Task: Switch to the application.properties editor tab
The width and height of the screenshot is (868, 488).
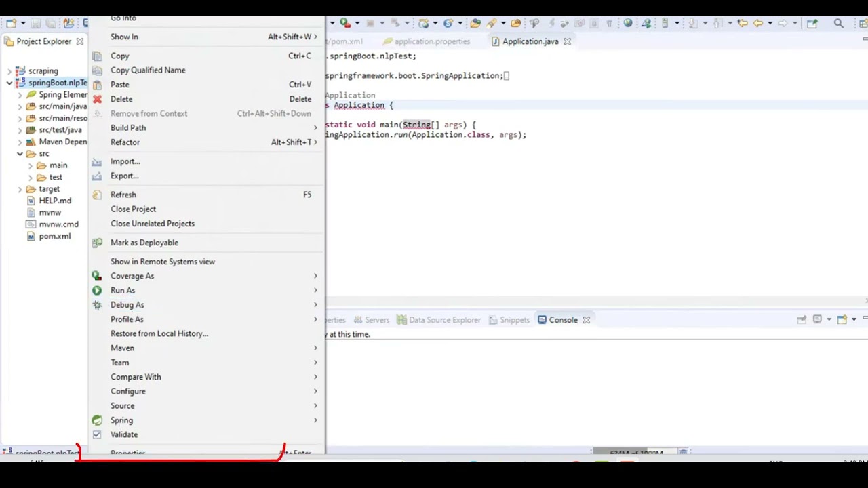Action: [426, 41]
